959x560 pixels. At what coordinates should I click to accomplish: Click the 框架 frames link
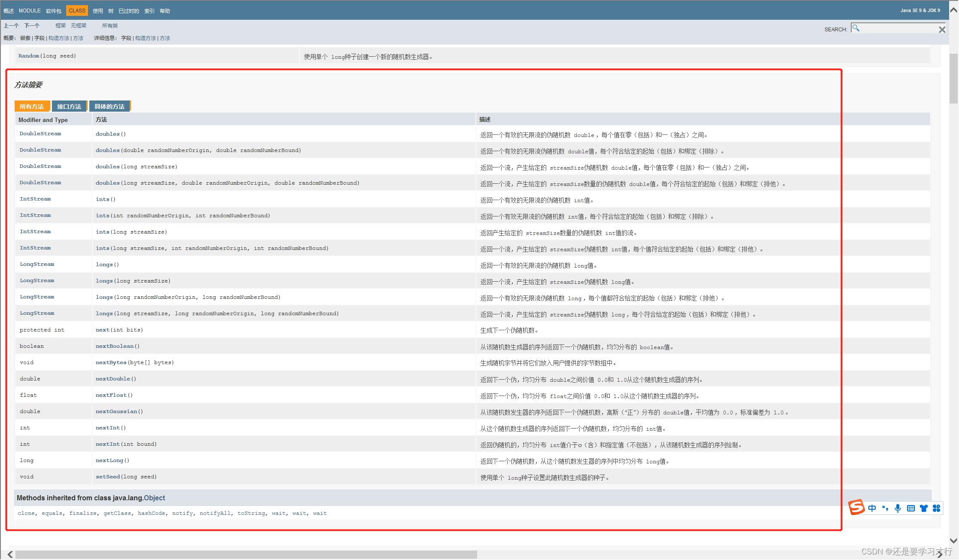[x=61, y=26]
